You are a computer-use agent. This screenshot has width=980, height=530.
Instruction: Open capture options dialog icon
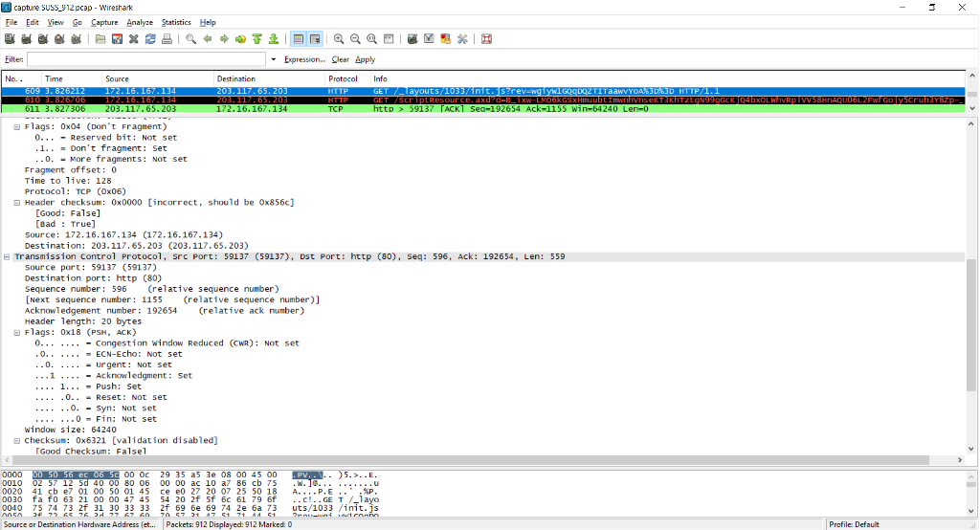click(x=26, y=39)
